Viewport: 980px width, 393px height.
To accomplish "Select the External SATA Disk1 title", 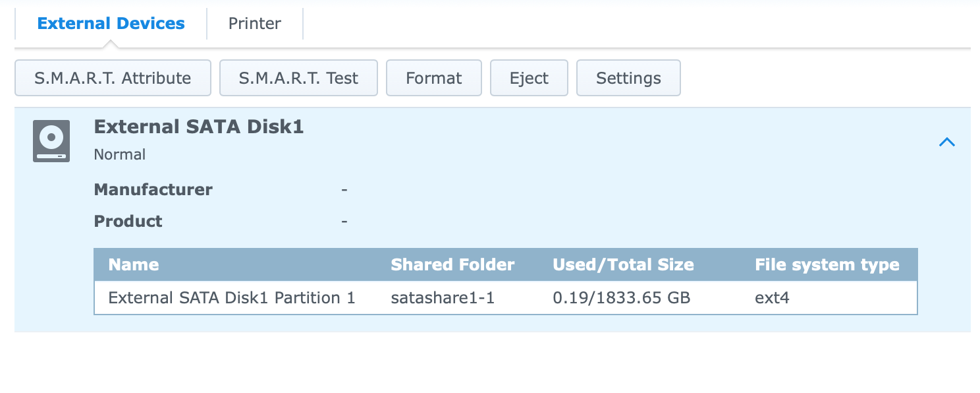I will [199, 127].
